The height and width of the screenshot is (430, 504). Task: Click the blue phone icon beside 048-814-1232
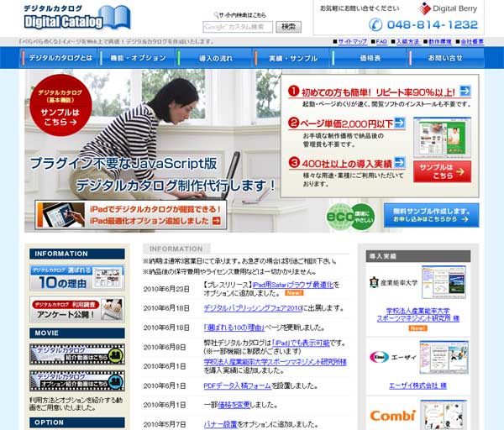pos(375,24)
